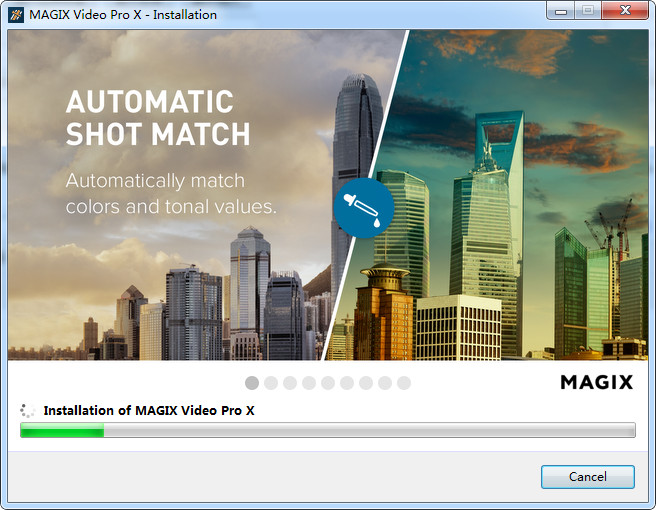Close the installation window

point(625,11)
